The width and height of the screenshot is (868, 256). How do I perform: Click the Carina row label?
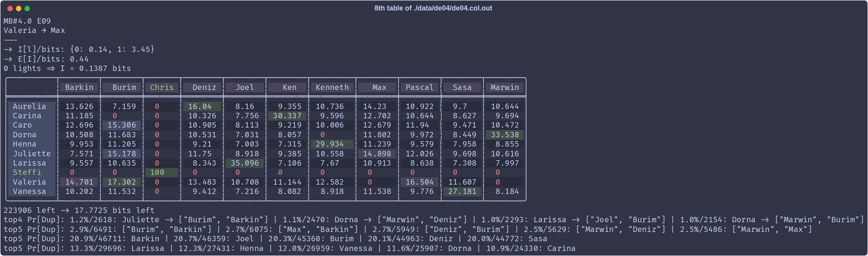[32, 116]
